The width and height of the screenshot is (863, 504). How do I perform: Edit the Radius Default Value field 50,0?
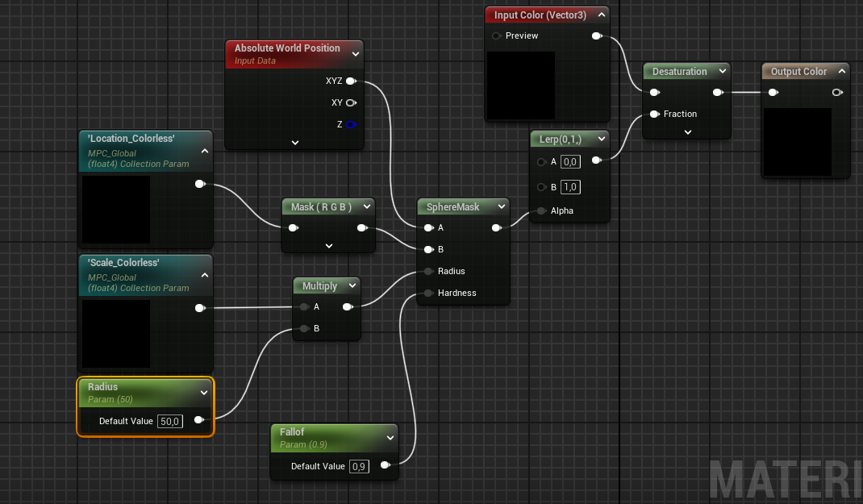pyautogui.click(x=170, y=422)
